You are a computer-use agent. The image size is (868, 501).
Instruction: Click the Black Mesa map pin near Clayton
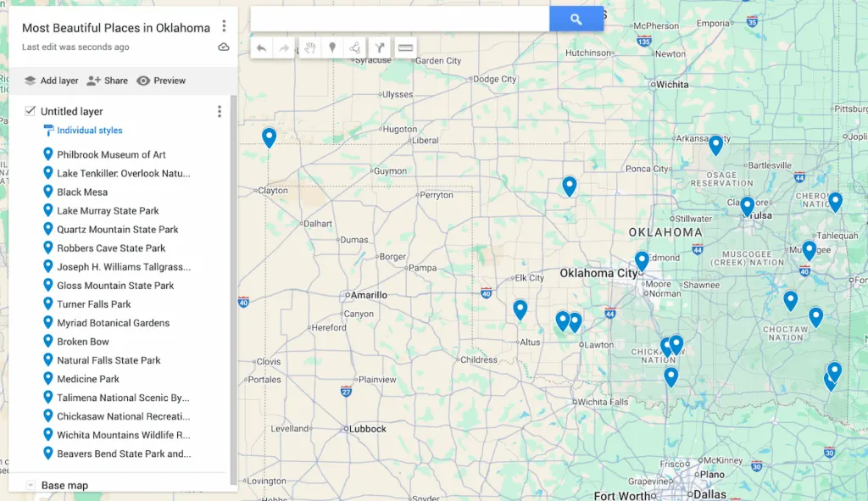click(x=269, y=137)
